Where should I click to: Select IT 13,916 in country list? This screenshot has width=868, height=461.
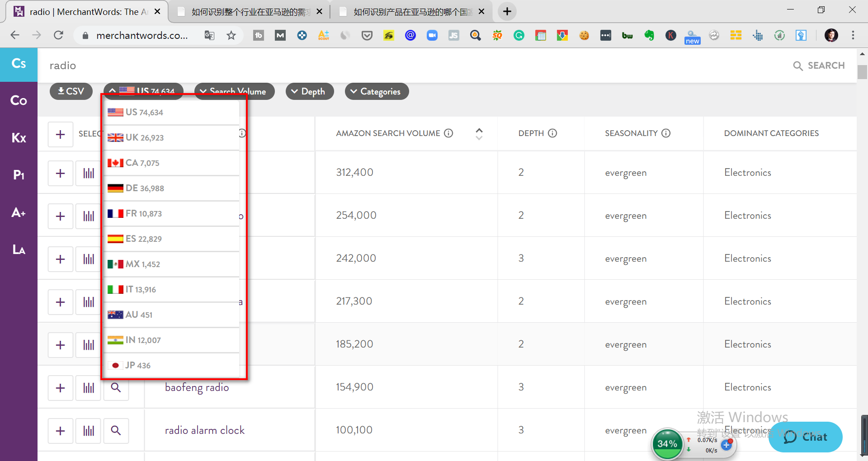pyautogui.click(x=172, y=289)
